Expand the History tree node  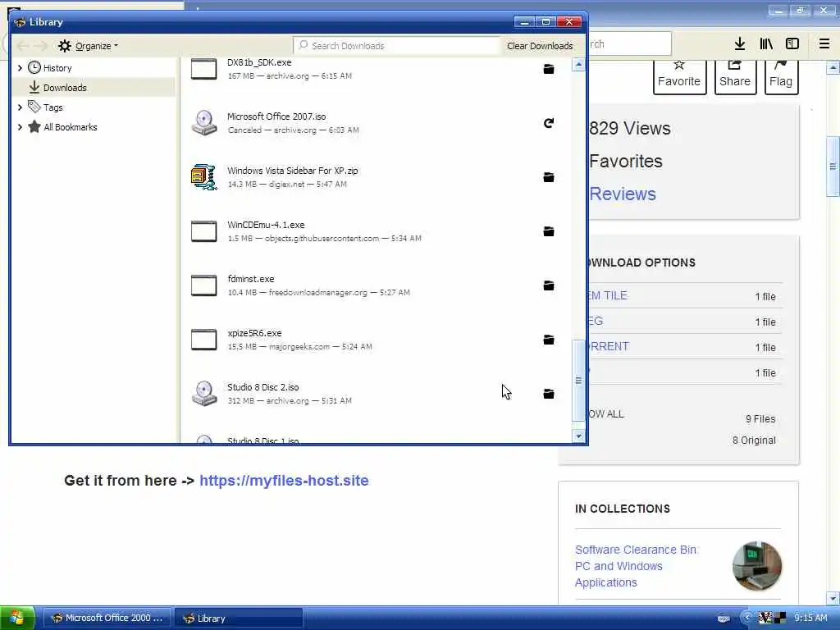tap(20, 68)
